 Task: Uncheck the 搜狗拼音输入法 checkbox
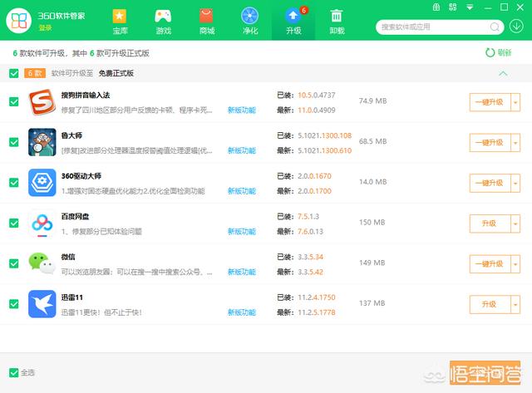(x=13, y=101)
